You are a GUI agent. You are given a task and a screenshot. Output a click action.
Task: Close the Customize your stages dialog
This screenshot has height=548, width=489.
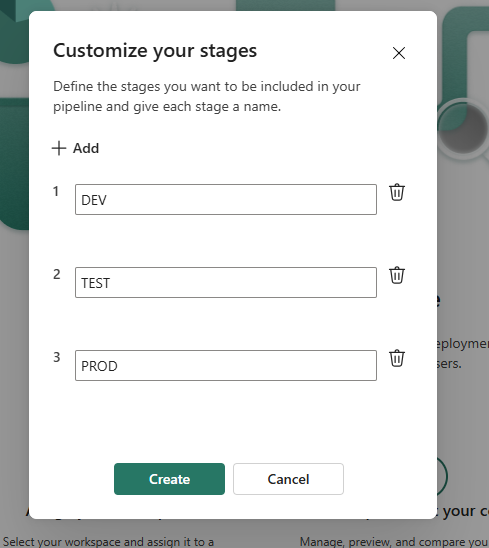pyautogui.click(x=398, y=53)
